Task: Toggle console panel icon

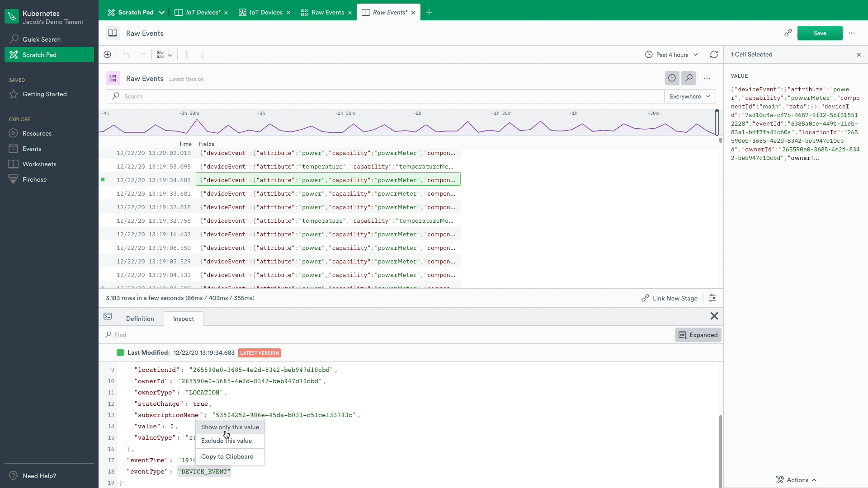Action: pyautogui.click(x=108, y=316)
